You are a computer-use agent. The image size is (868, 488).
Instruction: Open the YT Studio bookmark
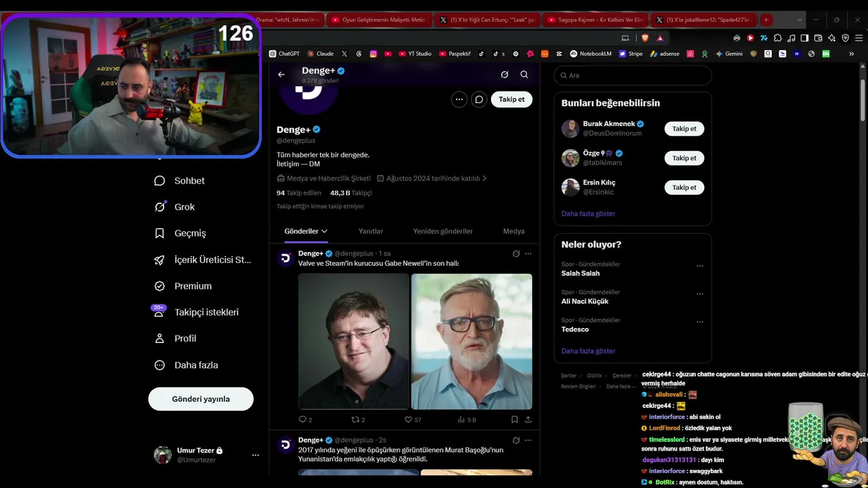415,54
